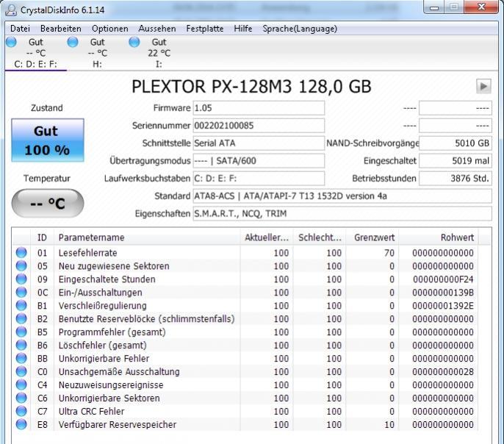This screenshot has width=504, height=444.
Task: Click status orb for Lesefehlerrate row
Action: 21,253
